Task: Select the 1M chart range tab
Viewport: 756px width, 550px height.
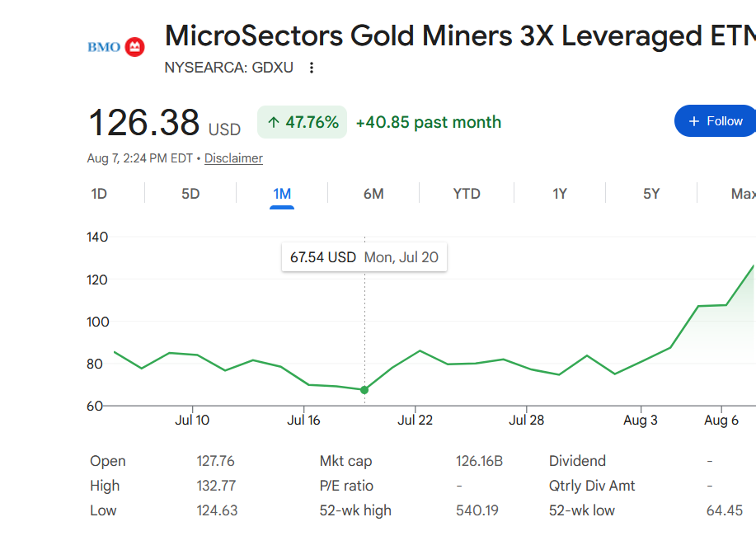Action: coord(282,194)
